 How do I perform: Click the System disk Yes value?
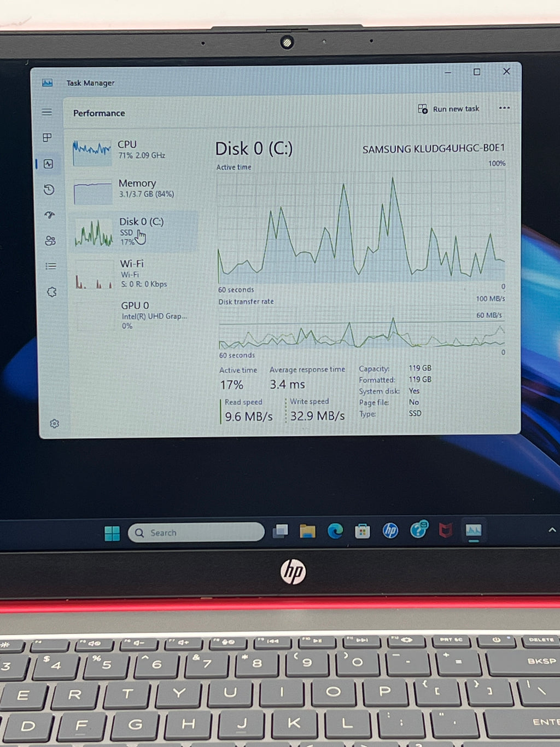[x=414, y=391]
